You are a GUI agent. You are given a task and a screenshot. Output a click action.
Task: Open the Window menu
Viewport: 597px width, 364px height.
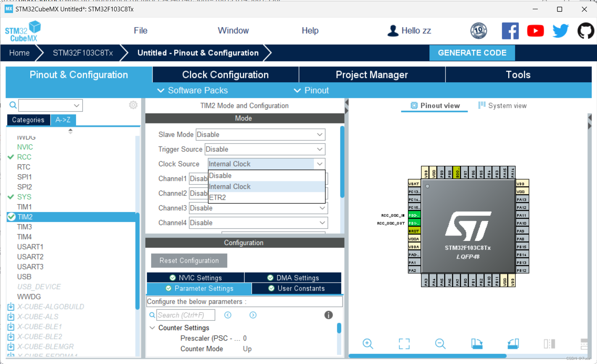[x=233, y=31]
